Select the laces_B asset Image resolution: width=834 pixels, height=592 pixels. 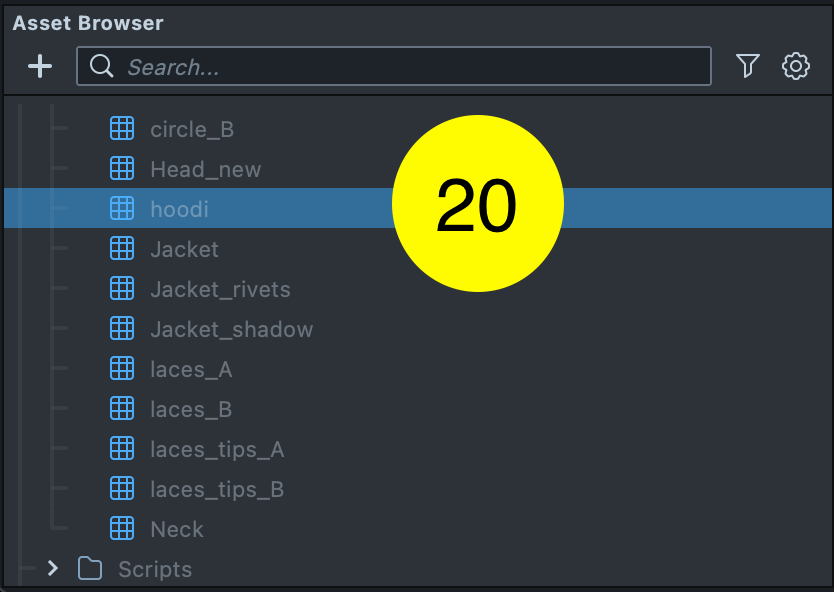click(191, 409)
